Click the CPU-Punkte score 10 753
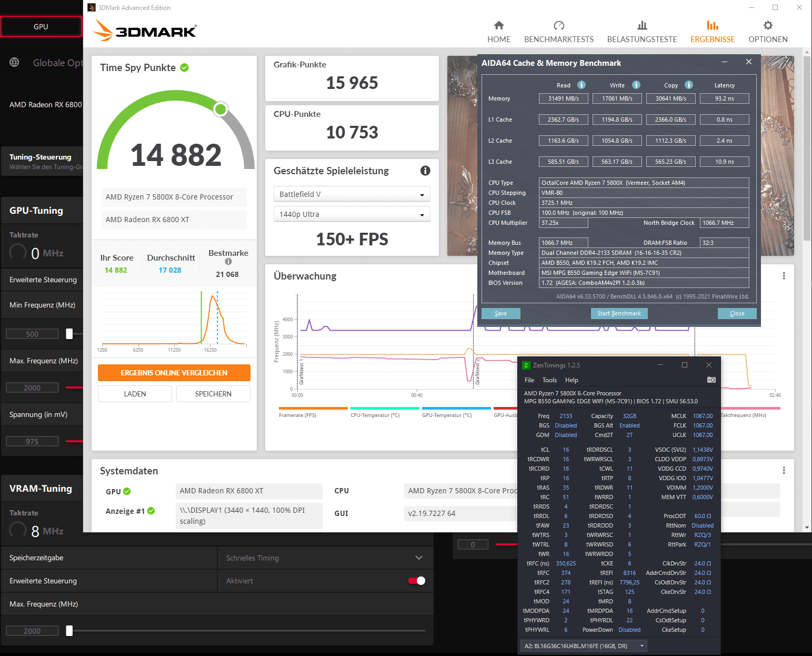Viewport: 812px width, 656px height. [352, 132]
